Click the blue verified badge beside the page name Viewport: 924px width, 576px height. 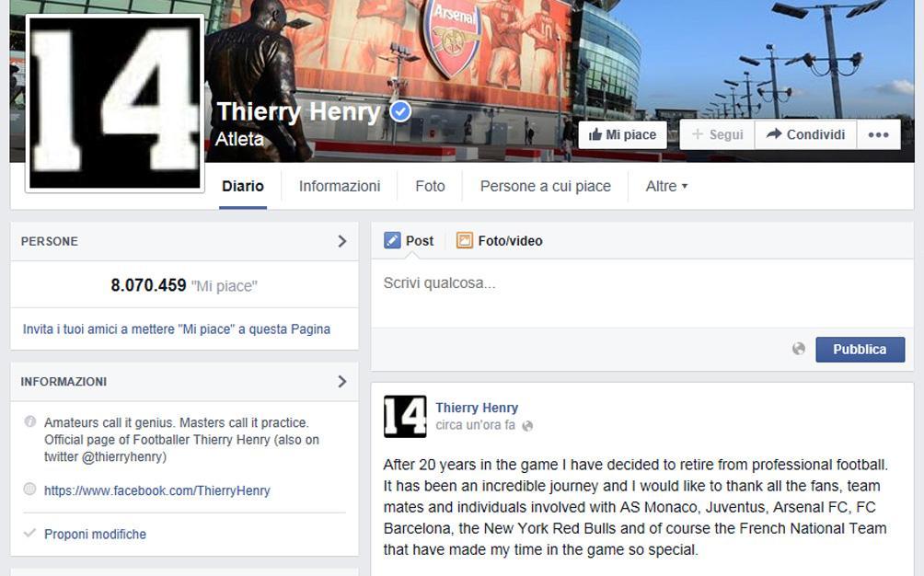tap(400, 110)
